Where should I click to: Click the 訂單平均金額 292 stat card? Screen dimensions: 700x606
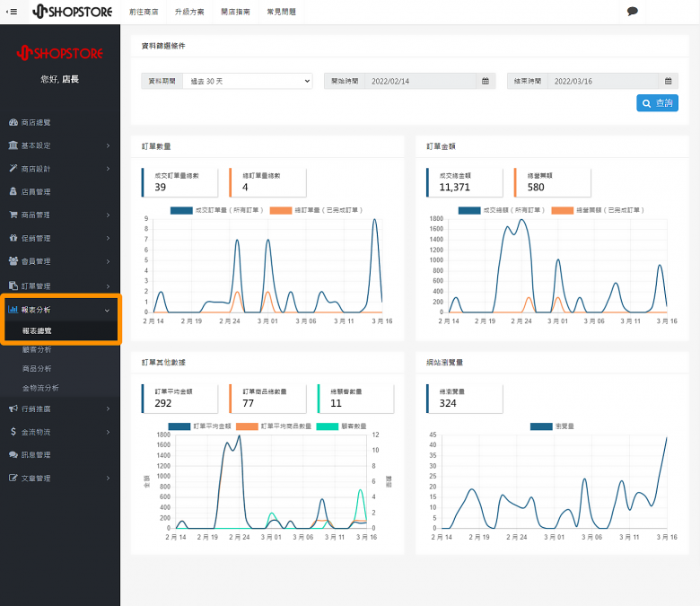(179, 399)
